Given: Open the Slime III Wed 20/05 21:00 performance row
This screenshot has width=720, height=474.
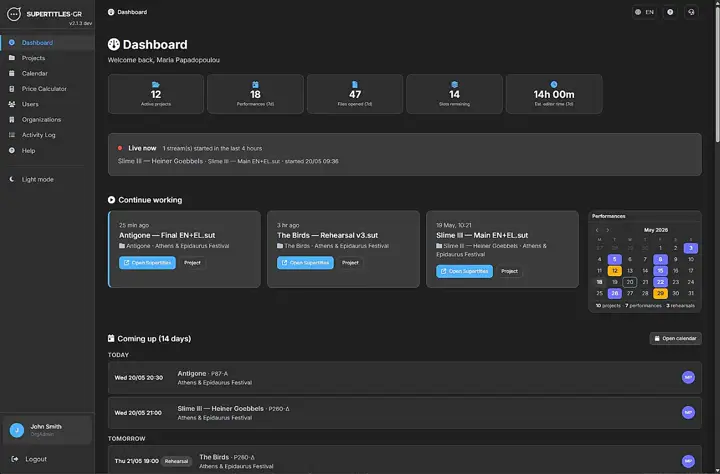Looking at the screenshot, I should click(405, 413).
